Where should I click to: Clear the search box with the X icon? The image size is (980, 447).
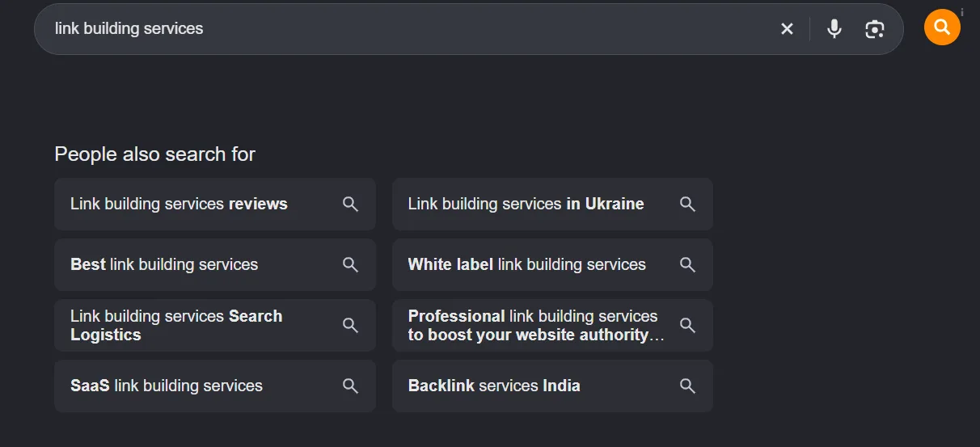pos(787,29)
